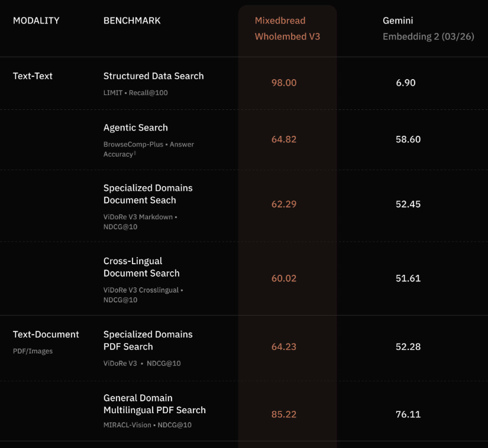
Task: Click the 85.22 MIRACL-Vision score
Action: click(284, 414)
